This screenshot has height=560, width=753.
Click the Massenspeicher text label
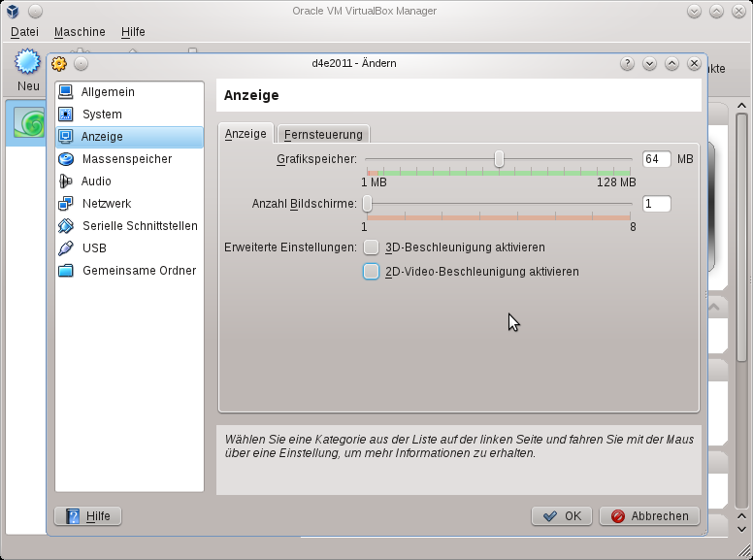[127, 159]
